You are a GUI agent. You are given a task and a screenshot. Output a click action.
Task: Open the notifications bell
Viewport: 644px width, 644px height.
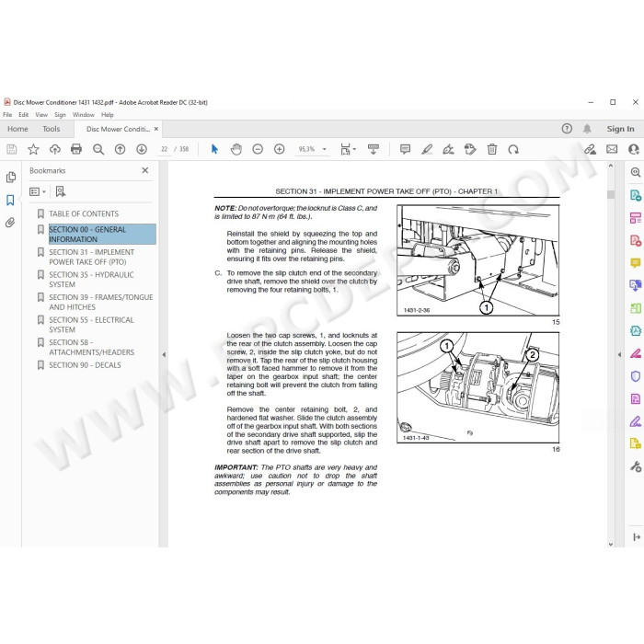pyautogui.click(x=587, y=129)
